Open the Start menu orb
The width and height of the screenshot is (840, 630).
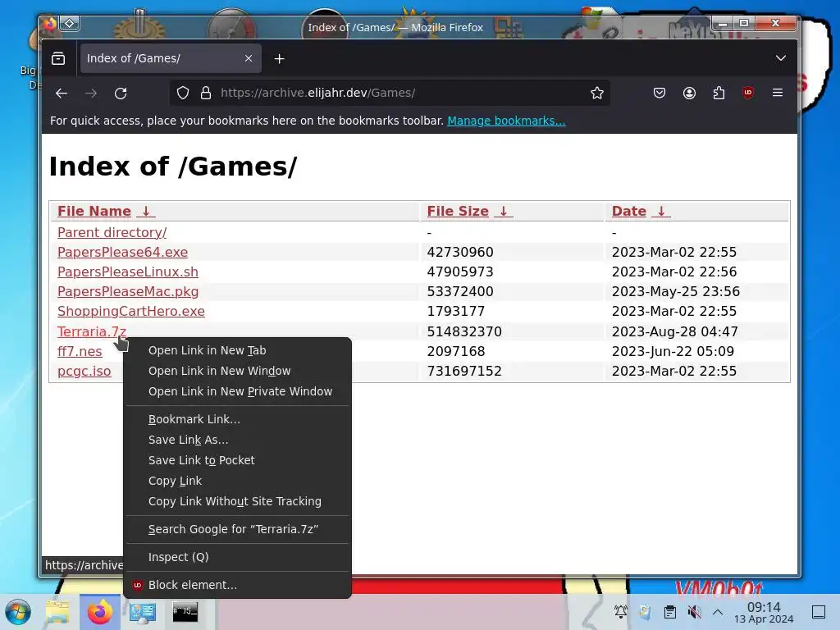[18, 612]
